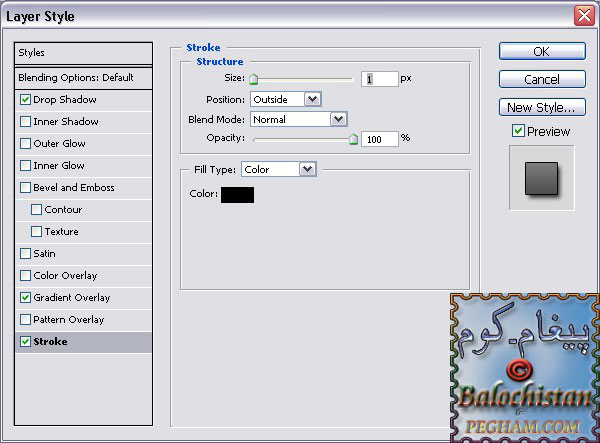Click the Opacity slider handle
The width and height of the screenshot is (600, 443).
coord(353,139)
